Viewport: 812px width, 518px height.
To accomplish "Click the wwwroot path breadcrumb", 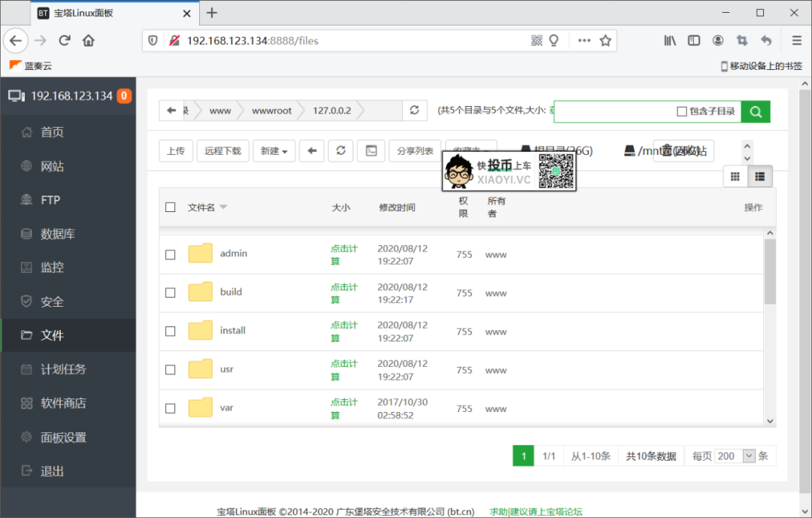I will click(x=271, y=111).
